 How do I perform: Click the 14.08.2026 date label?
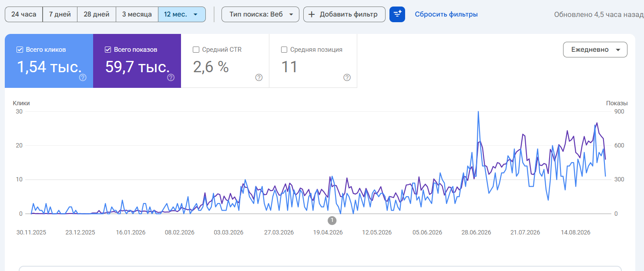(x=576, y=232)
